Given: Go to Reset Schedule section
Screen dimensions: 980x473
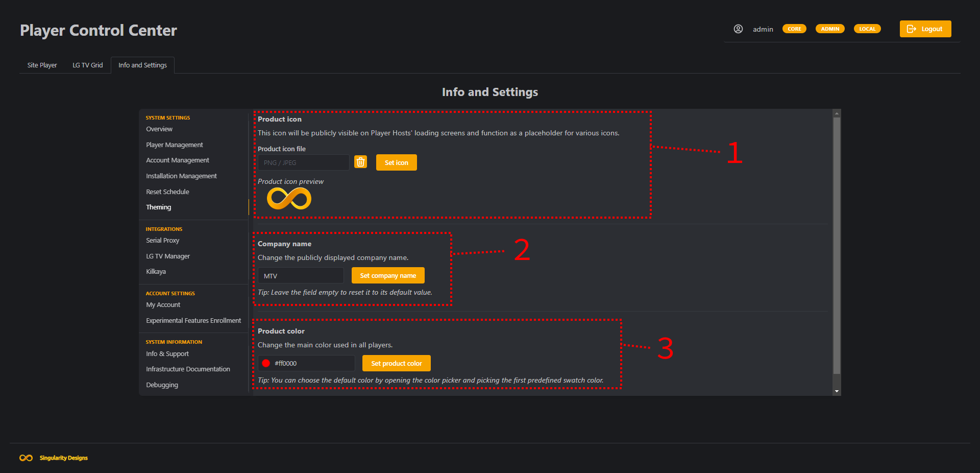Looking at the screenshot, I should pos(167,192).
